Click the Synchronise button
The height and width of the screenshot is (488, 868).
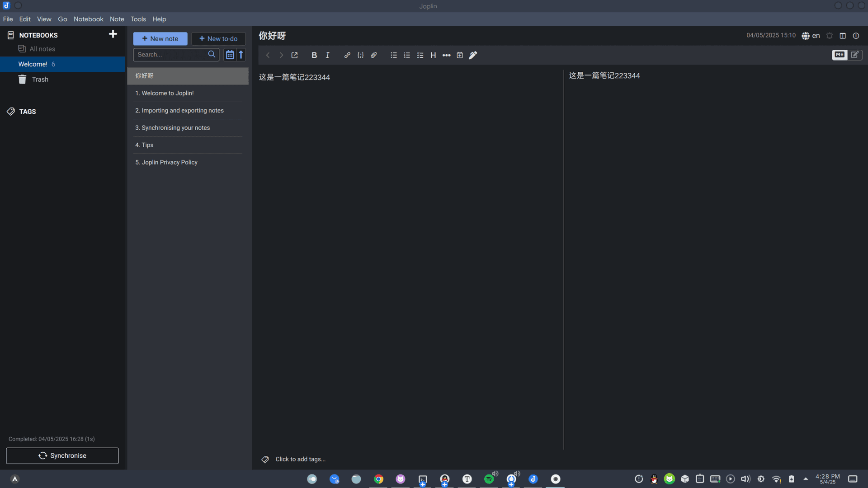(62, 456)
